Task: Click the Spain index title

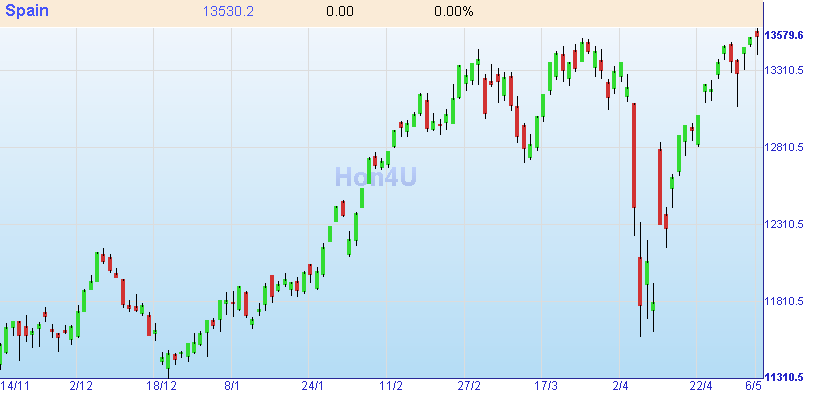Action: pos(27,11)
